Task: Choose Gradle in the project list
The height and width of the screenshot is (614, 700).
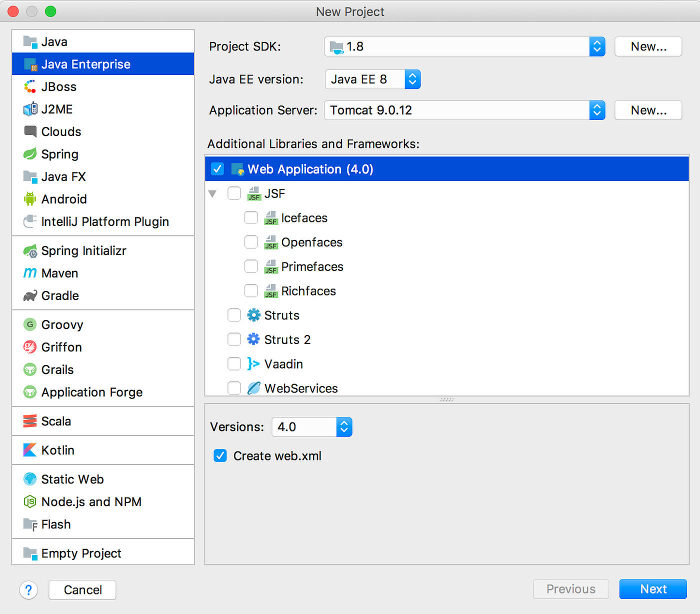Action: (103, 295)
